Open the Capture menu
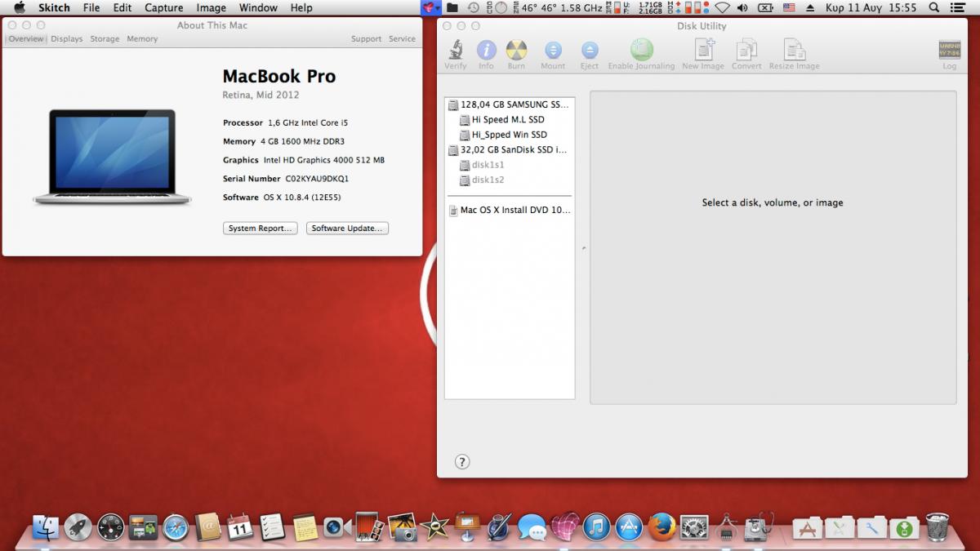 click(x=164, y=7)
